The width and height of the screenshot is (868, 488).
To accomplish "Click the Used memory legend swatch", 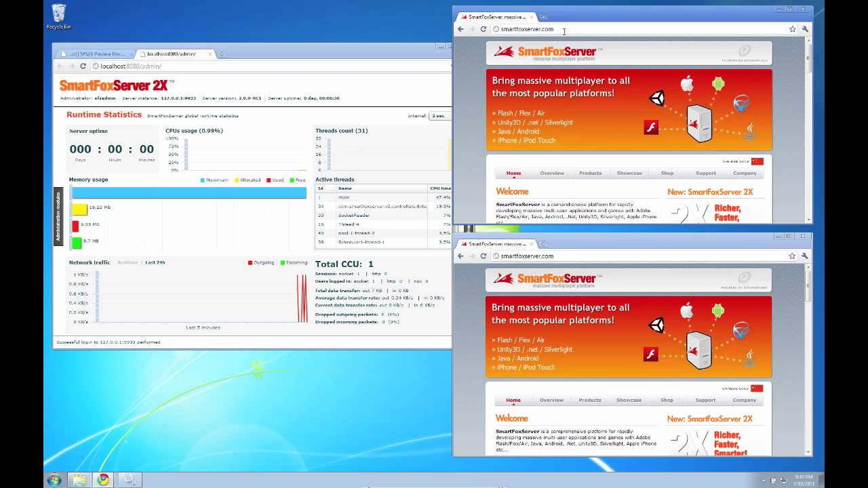I will [269, 180].
